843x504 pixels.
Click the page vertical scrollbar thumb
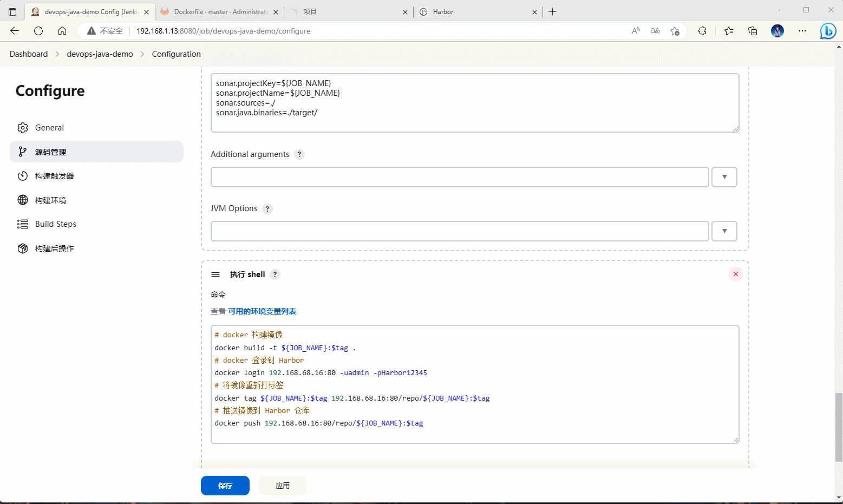point(839,427)
